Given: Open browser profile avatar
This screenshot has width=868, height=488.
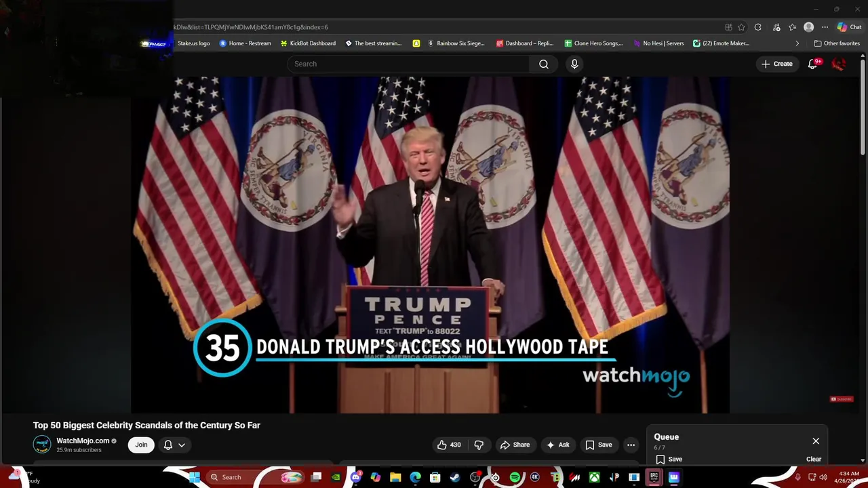Looking at the screenshot, I should (x=808, y=27).
